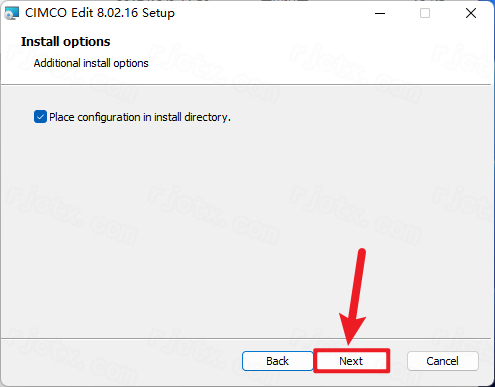
Task: Cancel the CIMCO Edit setup
Action: (x=442, y=361)
